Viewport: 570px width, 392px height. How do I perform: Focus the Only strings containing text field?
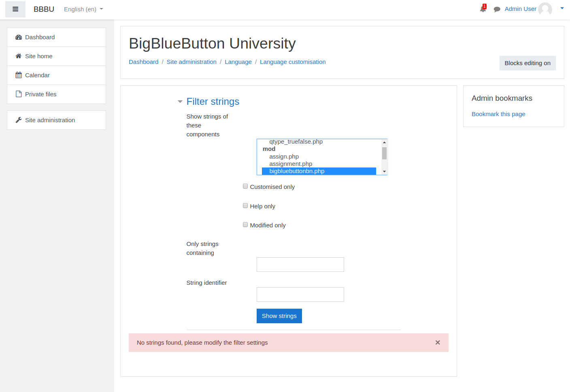(x=300, y=265)
